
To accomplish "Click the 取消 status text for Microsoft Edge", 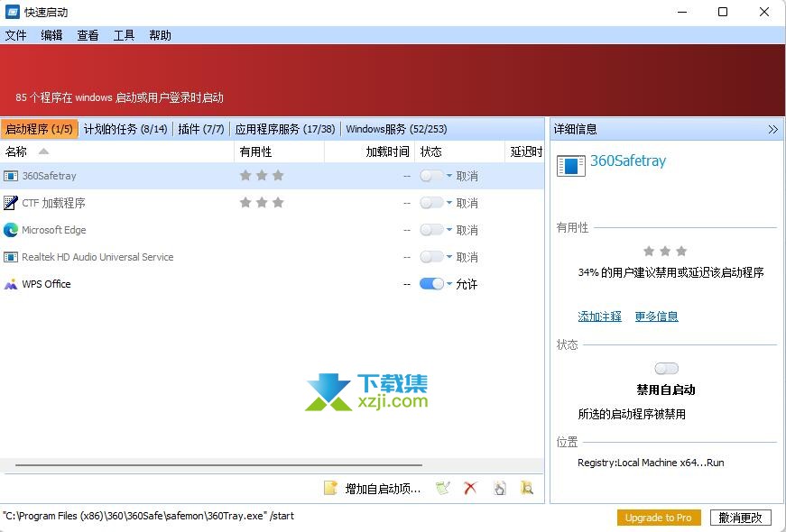I will (x=467, y=231).
